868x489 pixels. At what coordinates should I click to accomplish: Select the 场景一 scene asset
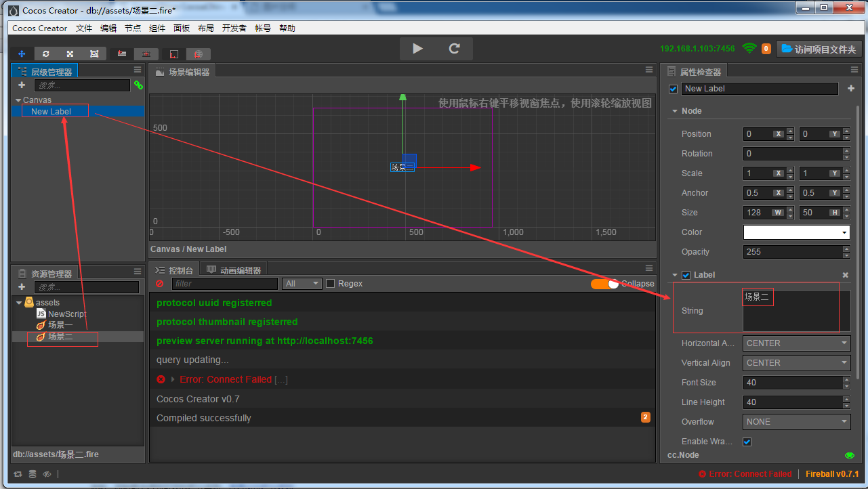60,325
